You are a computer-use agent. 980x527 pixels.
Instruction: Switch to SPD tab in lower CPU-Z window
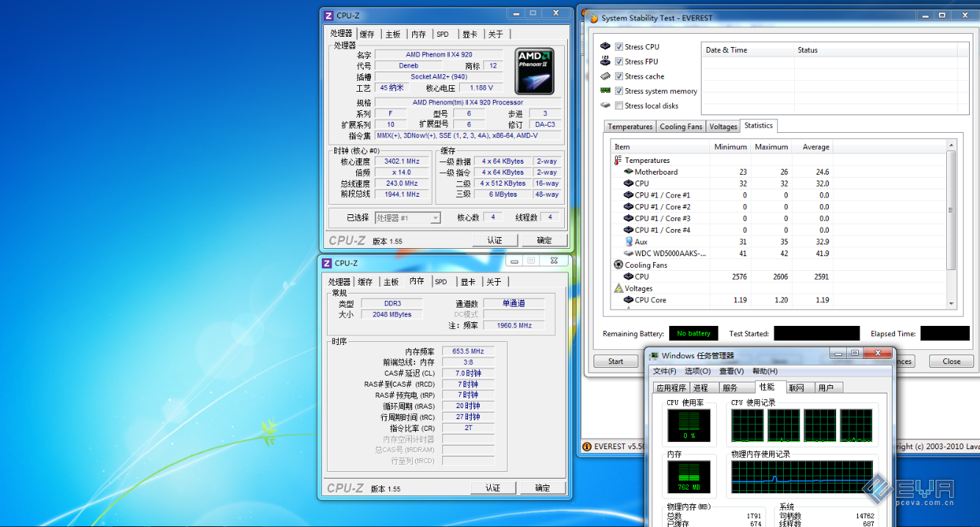[441, 282]
